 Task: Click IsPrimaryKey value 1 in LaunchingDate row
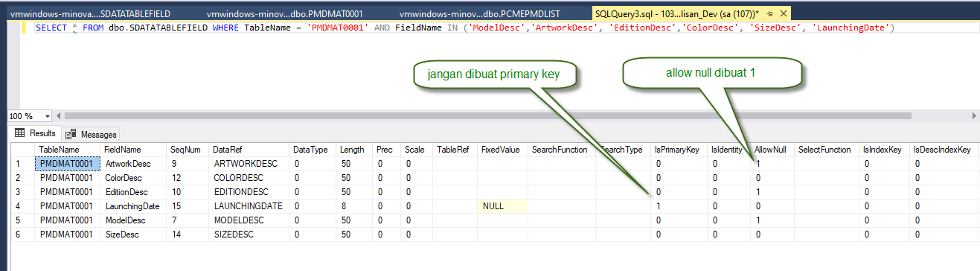point(678,206)
